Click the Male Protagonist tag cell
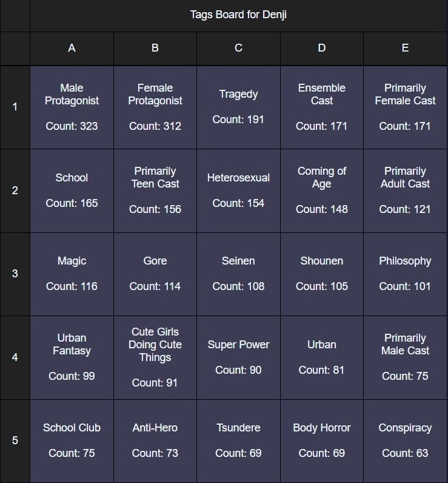Image resolution: width=448 pixels, height=483 pixels. pos(72,107)
